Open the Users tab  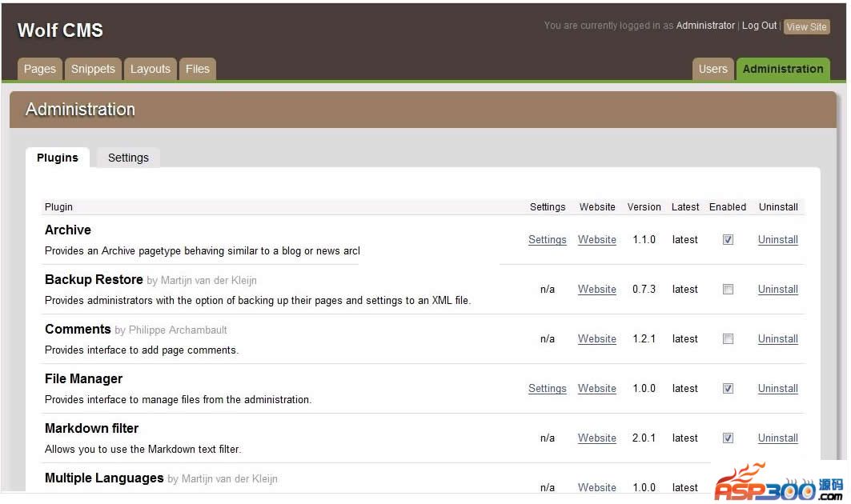[x=713, y=69]
